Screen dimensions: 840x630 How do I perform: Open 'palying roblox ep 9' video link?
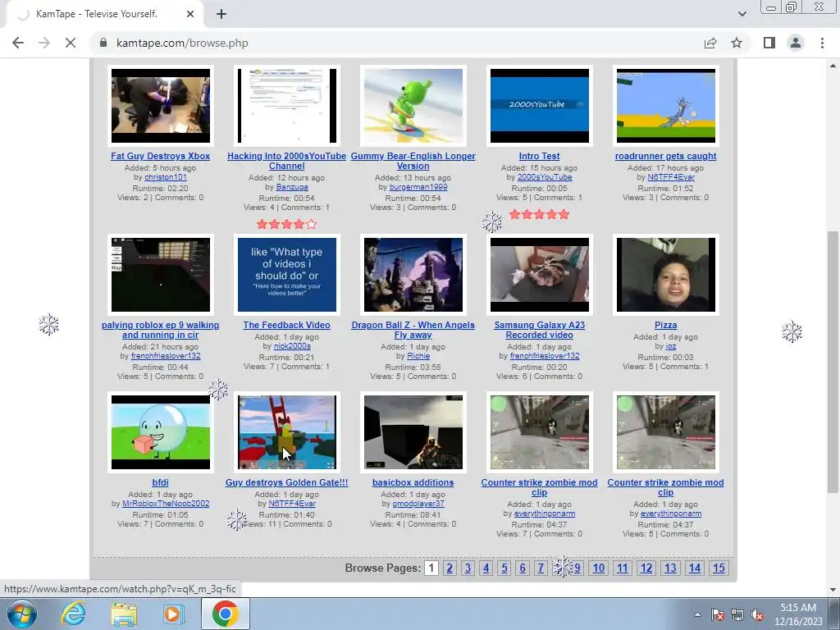point(160,330)
